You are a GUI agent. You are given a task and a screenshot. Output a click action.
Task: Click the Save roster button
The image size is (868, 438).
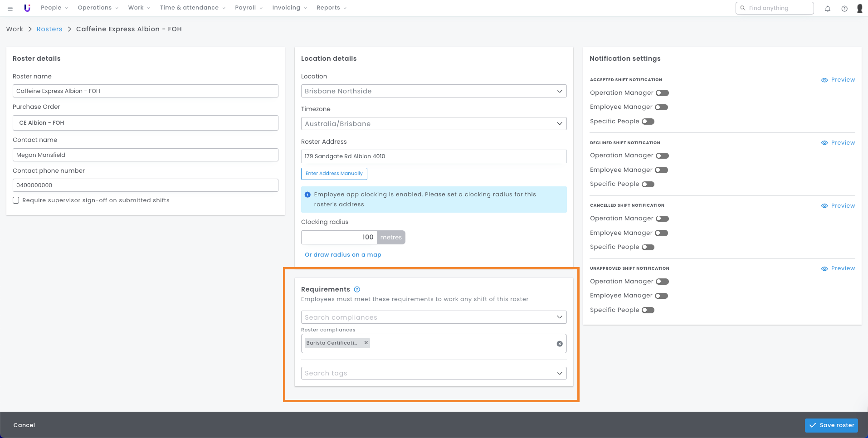tap(831, 425)
